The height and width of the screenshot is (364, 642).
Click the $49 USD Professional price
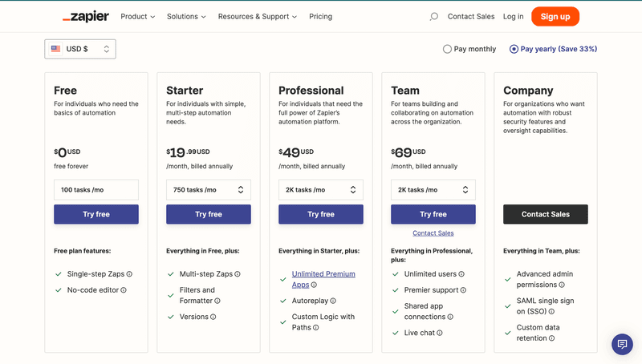[296, 152]
